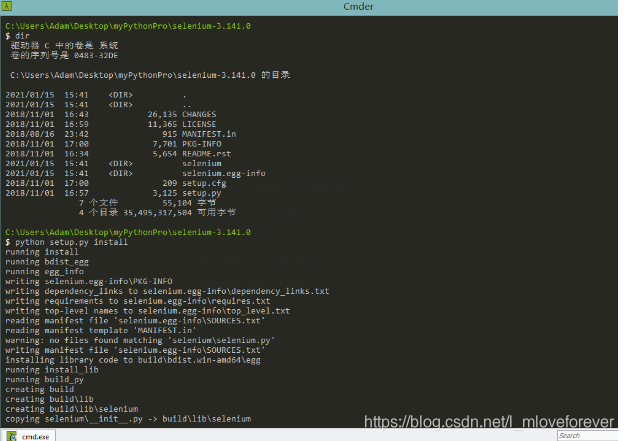The image size is (625, 441).
Task: Click the 'creating build\lib\selenium' line
Action: 72,409
